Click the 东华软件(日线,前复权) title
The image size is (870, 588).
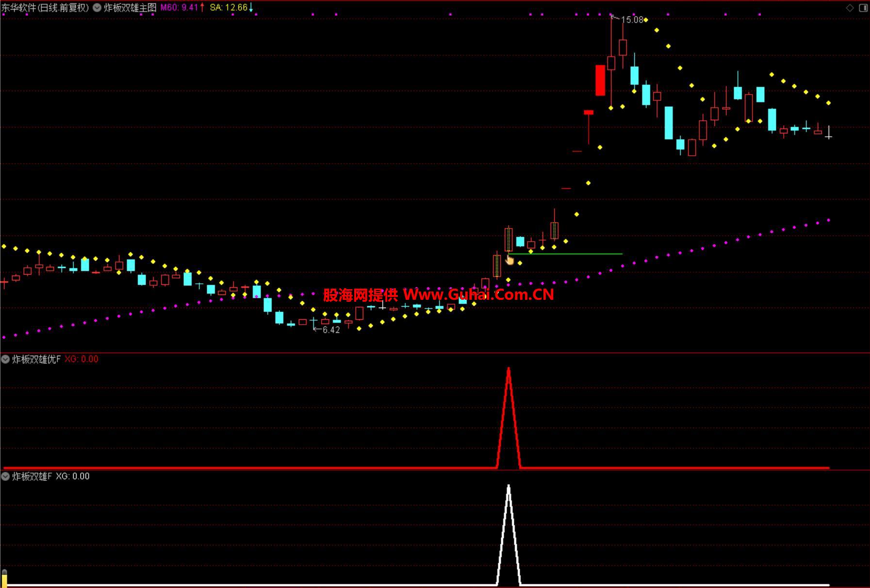point(45,8)
